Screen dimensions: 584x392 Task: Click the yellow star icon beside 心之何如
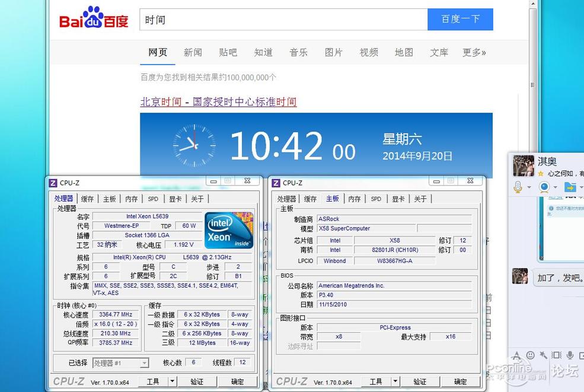pos(541,173)
